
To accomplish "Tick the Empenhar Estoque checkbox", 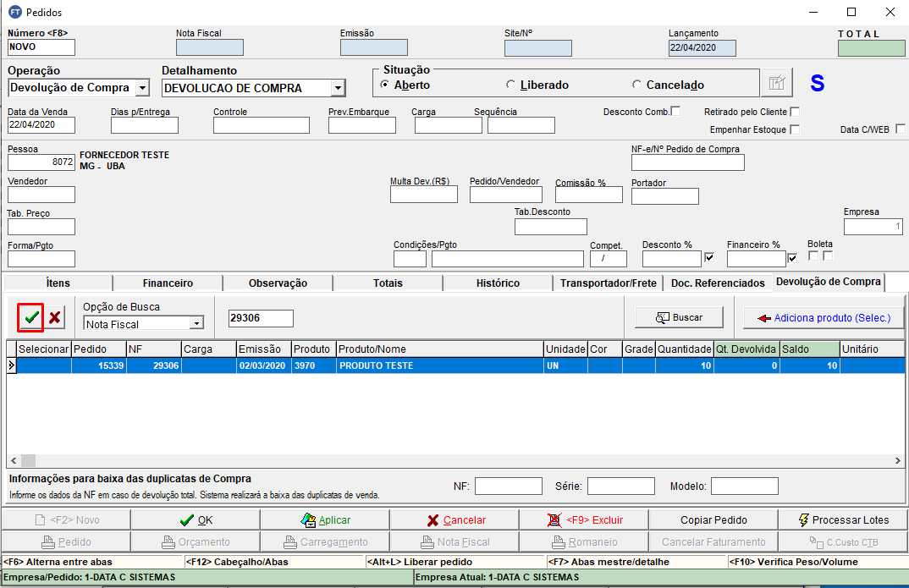I will coord(795,129).
